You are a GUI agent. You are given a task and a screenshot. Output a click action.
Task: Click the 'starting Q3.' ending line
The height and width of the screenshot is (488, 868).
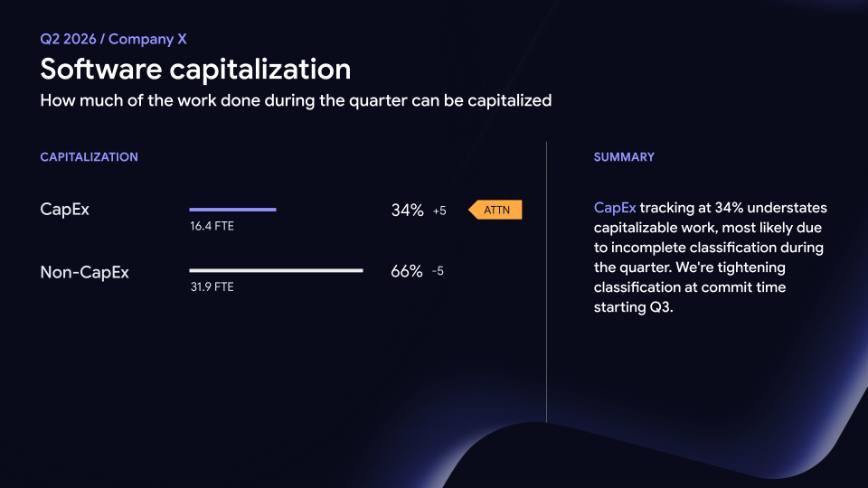click(633, 307)
